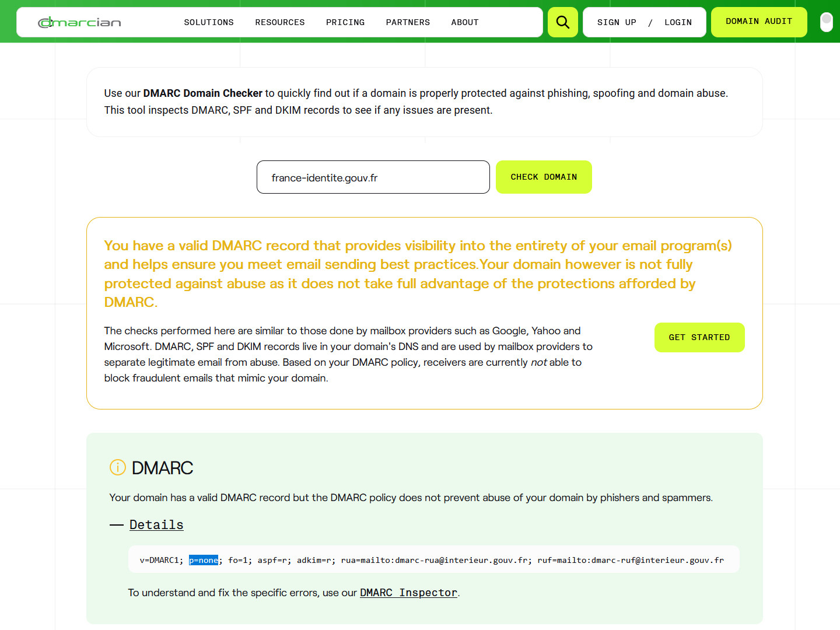Open the dmarcian logo home link
The width and height of the screenshot is (840, 630).
tap(79, 22)
